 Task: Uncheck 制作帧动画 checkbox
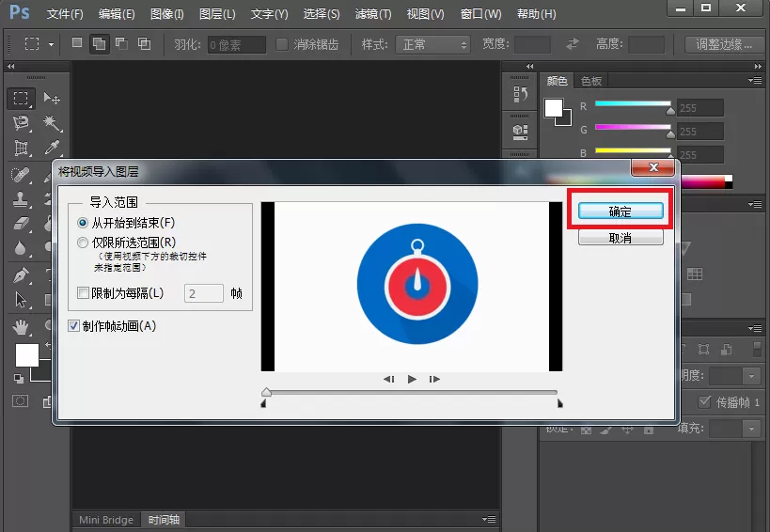coord(73,326)
